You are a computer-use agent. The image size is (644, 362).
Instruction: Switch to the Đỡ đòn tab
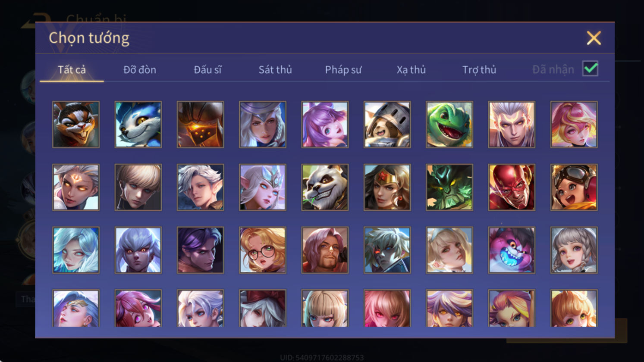(x=140, y=69)
